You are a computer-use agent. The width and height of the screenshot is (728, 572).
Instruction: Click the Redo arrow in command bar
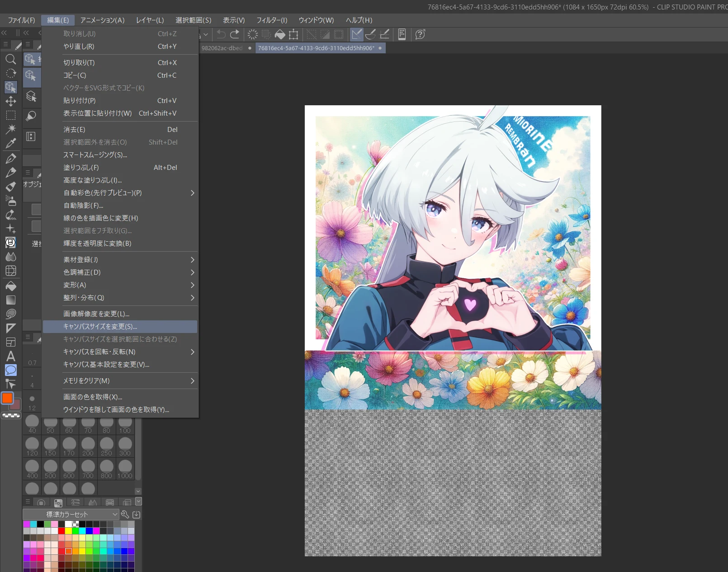click(235, 34)
